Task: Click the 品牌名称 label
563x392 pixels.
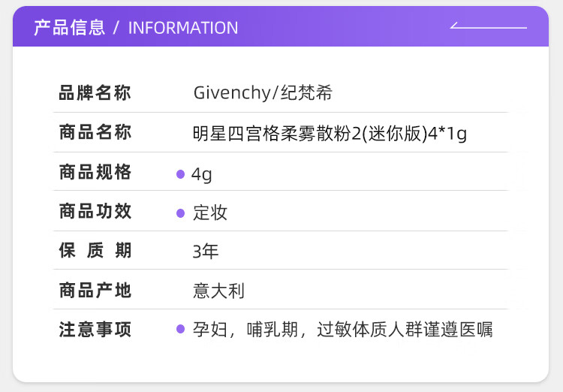Action: coord(95,93)
